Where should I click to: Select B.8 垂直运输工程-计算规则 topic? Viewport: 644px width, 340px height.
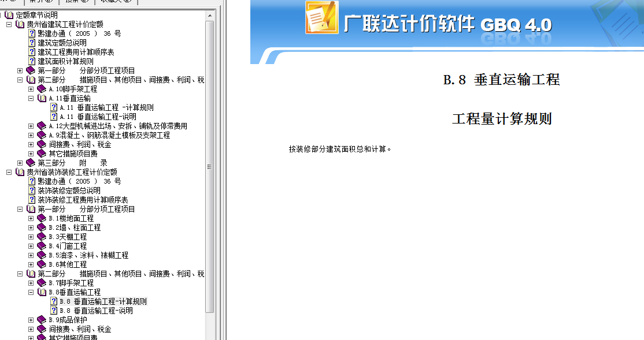tap(103, 301)
